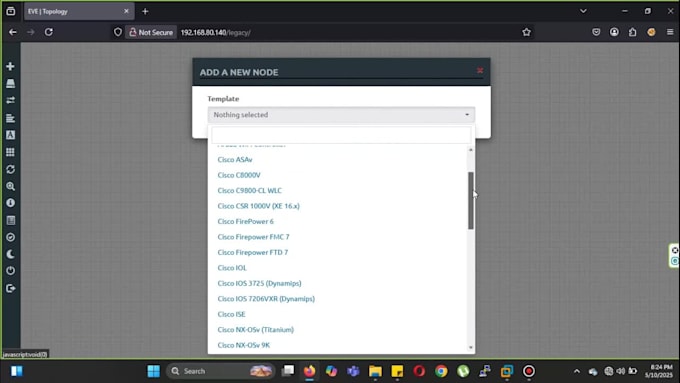Image resolution: width=680 pixels, height=383 pixels.
Task: Reload the browser page
Action: pos(49,32)
